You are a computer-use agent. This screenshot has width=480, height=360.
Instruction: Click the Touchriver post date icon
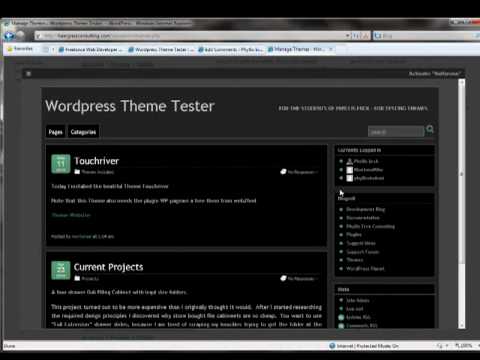click(61, 164)
